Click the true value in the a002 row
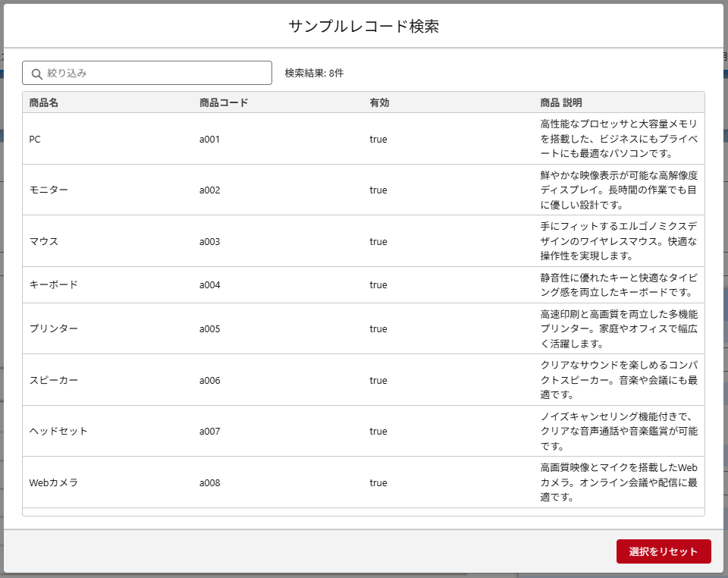This screenshot has width=728, height=578. click(x=378, y=190)
